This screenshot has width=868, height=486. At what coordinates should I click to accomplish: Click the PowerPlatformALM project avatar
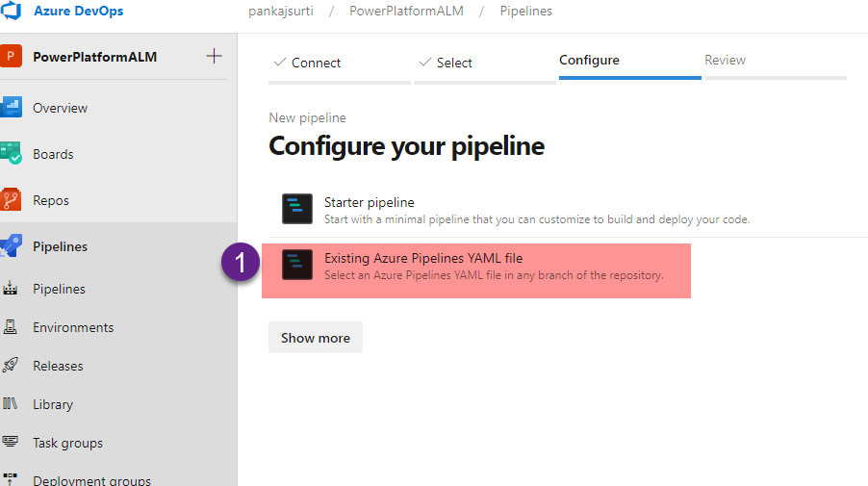coord(11,57)
